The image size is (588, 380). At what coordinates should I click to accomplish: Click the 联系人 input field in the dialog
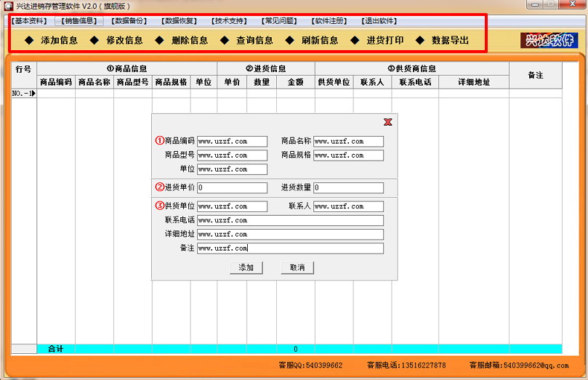[348, 206]
